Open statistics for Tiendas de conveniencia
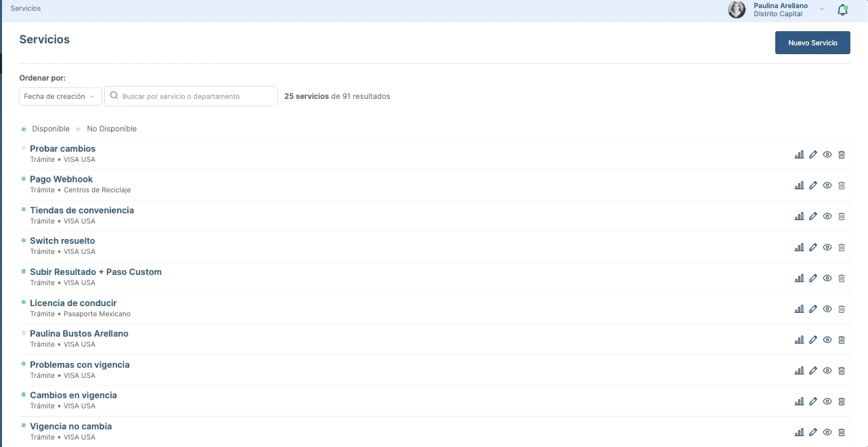The height and width of the screenshot is (447, 868). click(799, 216)
